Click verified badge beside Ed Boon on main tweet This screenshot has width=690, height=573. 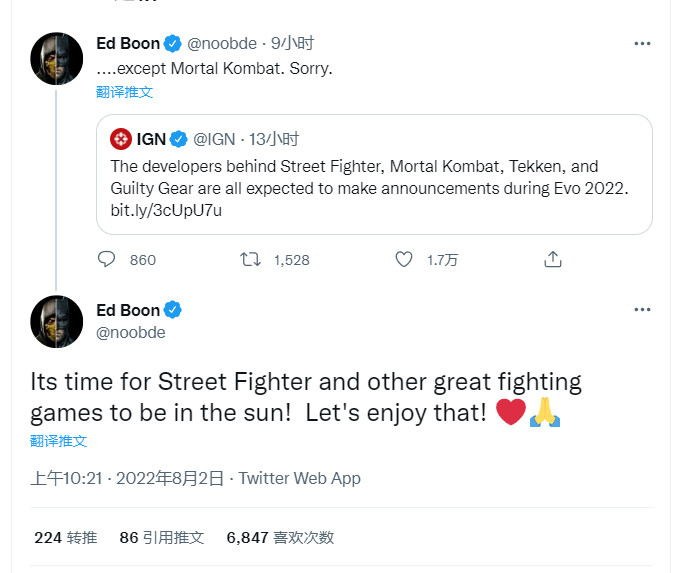(173, 310)
